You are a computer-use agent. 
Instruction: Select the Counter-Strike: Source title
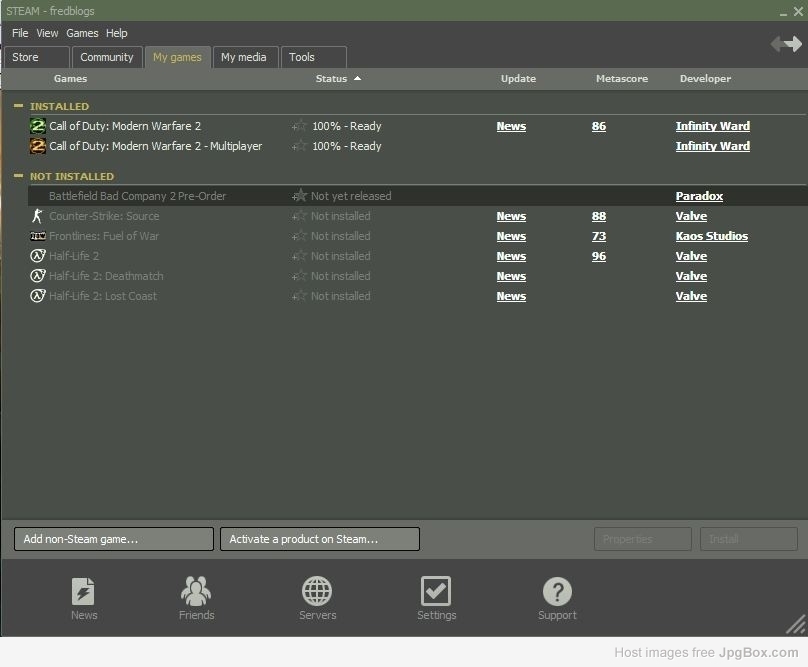click(x=104, y=216)
